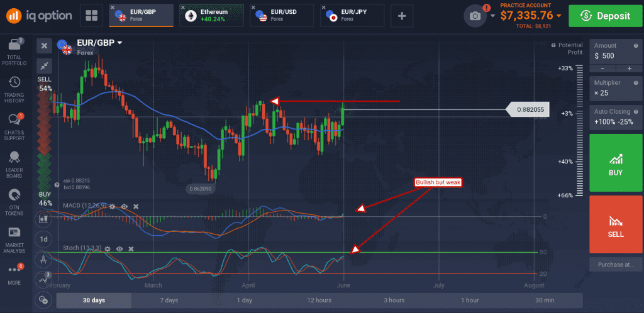Expand the camera screenshot options arrow

pos(492,16)
